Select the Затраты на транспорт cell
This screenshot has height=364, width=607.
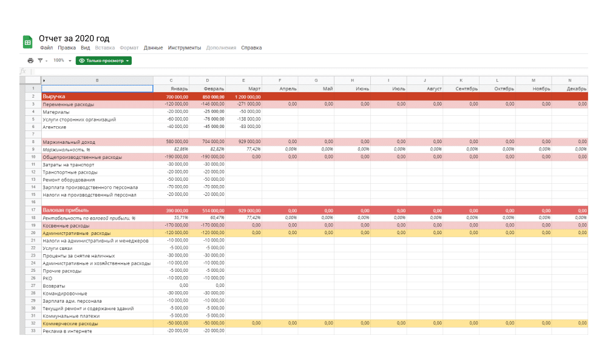[x=97, y=164]
